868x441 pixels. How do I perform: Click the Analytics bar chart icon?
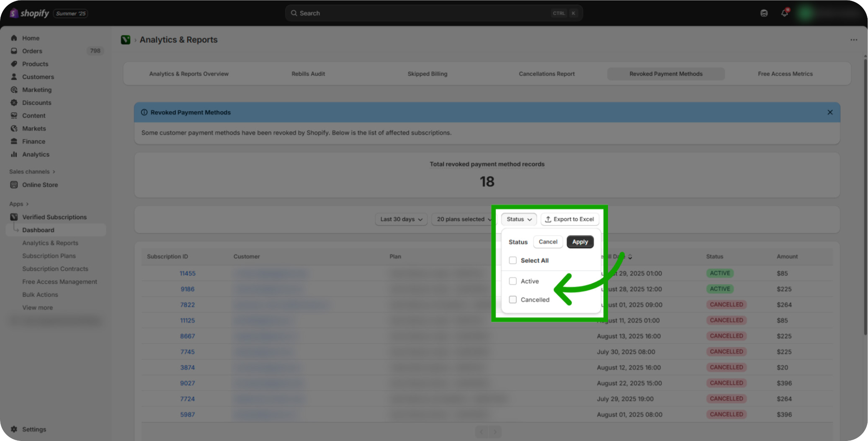tap(14, 154)
